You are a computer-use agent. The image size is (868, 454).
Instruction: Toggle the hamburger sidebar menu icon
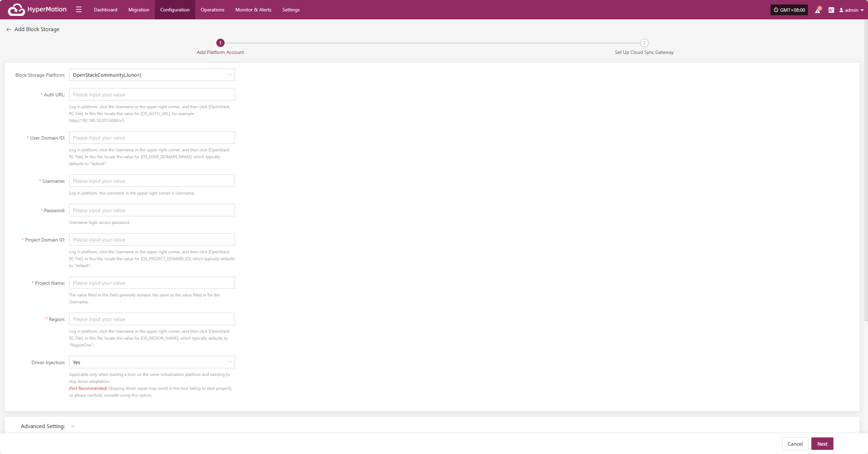coord(79,10)
